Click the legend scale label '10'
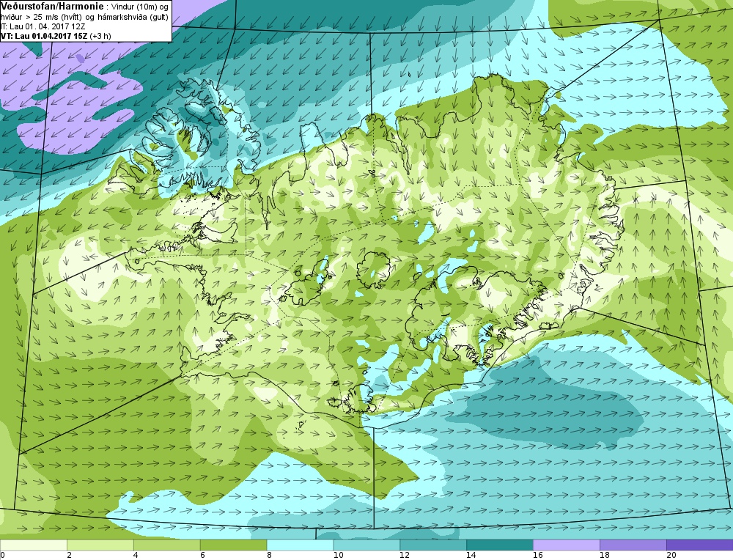The width and height of the screenshot is (733, 560). (339, 555)
